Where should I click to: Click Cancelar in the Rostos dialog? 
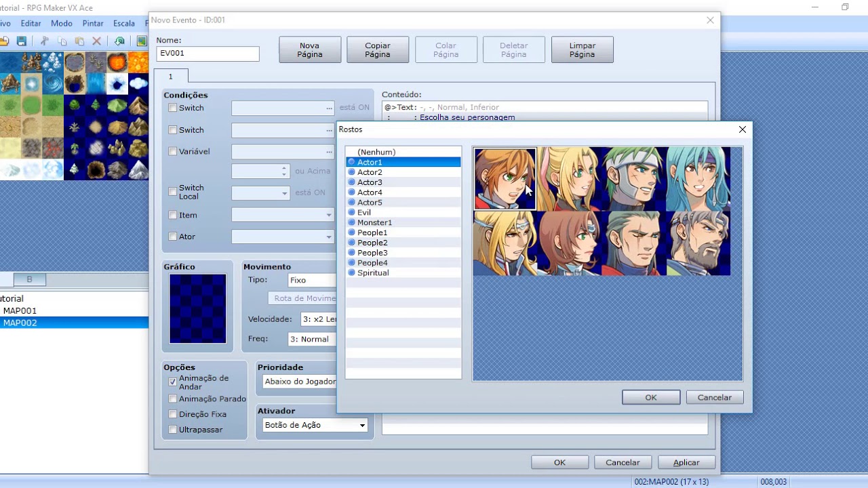[x=715, y=398]
